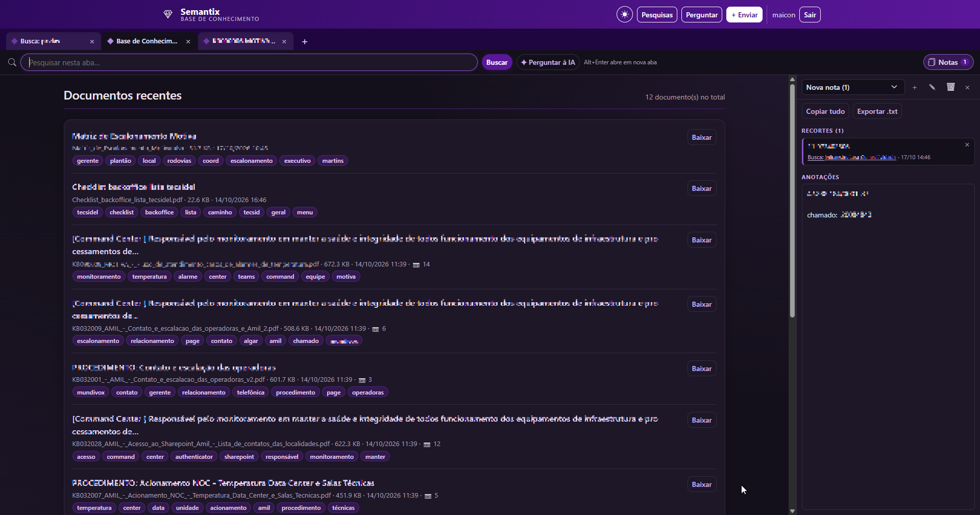Log out with the Sair button
Screen dimensions: 980x515
coord(810,15)
